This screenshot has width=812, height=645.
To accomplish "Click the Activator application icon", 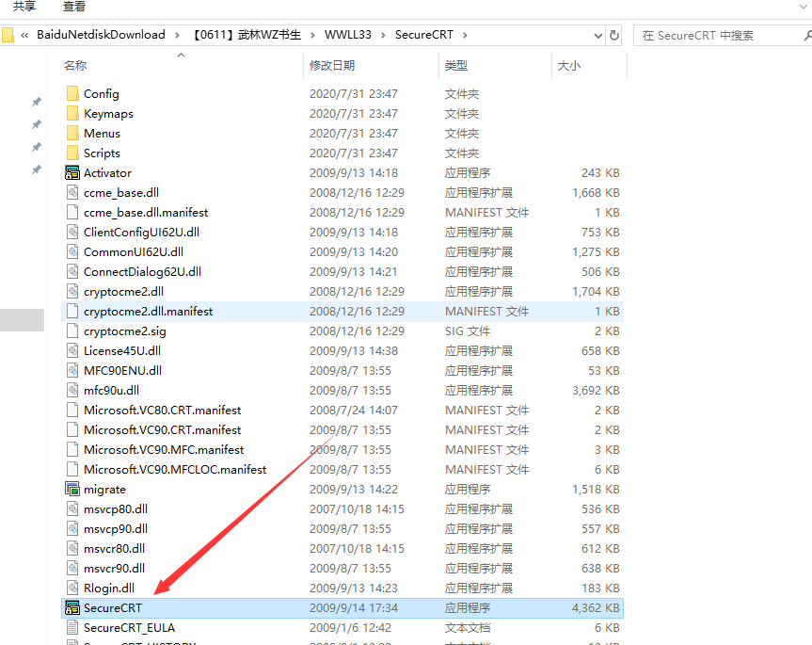I will [x=72, y=173].
